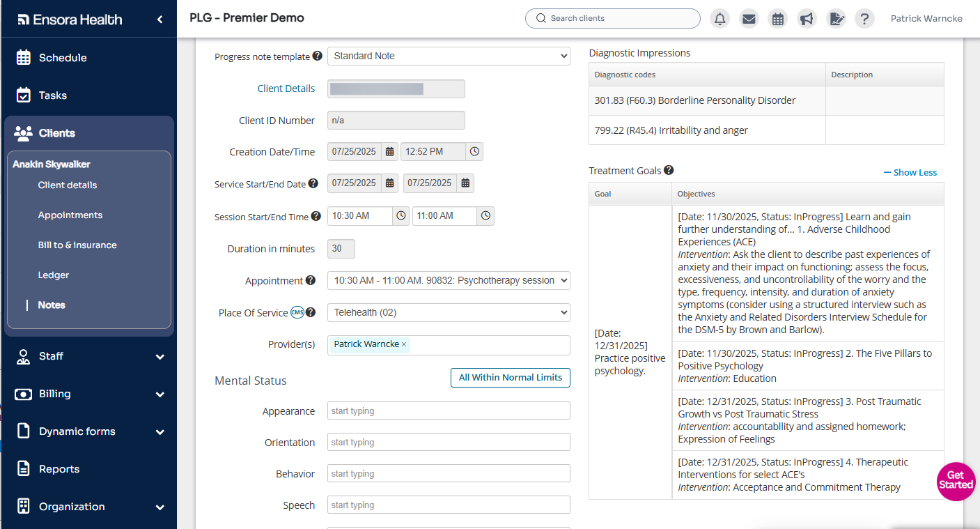The width and height of the screenshot is (980, 529).
Task: Click Treatment Goals help tooltip icon
Action: point(669,170)
